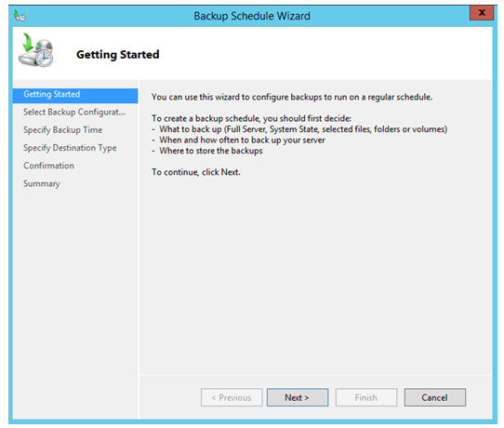
Task: Cancel the backup schedule wizard
Action: (435, 397)
